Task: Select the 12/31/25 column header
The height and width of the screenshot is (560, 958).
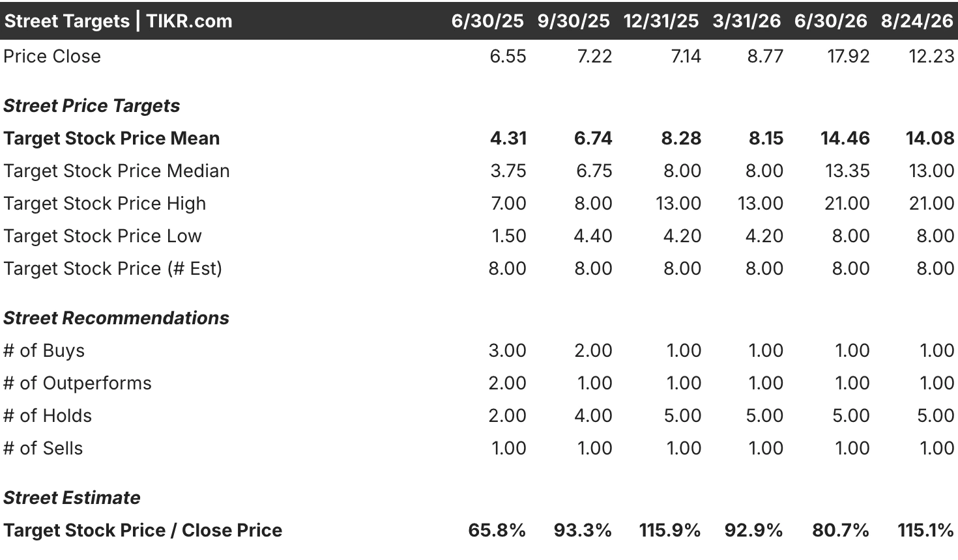Action: pyautogui.click(x=661, y=21)
